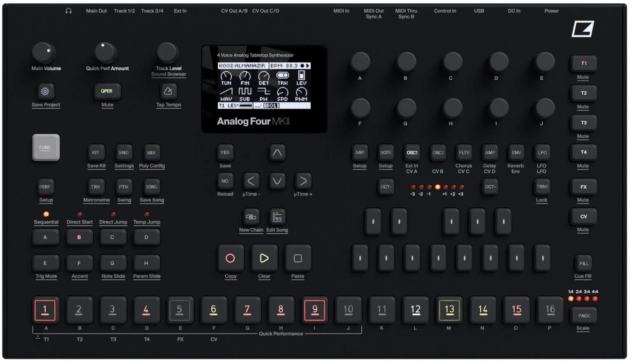Open the ARP Setup page
The width and height of the screenshot is (632, 364).
coord(360,153)
